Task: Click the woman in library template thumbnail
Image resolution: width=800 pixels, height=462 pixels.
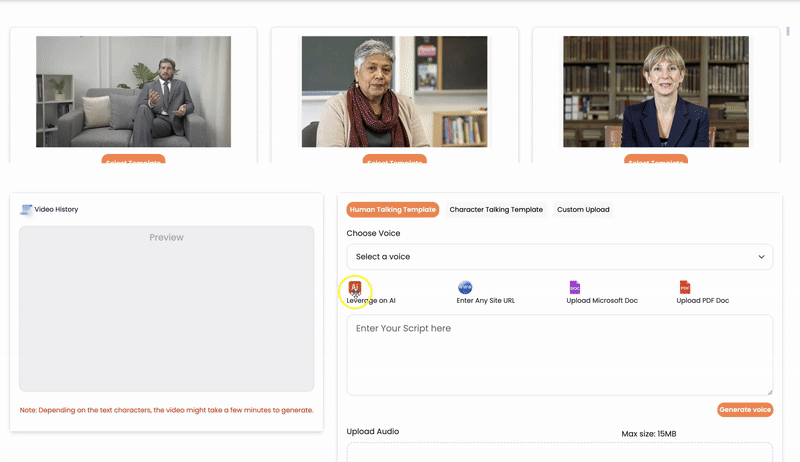Action: pos(656,92)
